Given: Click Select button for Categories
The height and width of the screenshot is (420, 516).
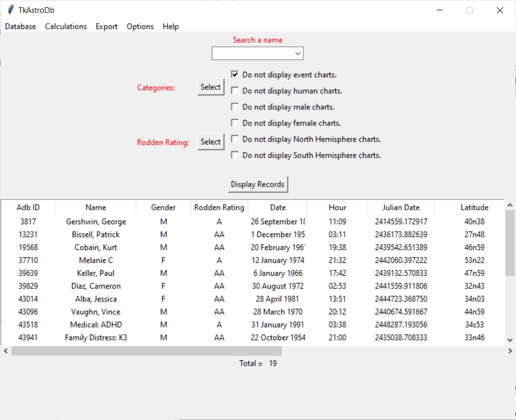Looking at the screenshot, I should [211, 87].
